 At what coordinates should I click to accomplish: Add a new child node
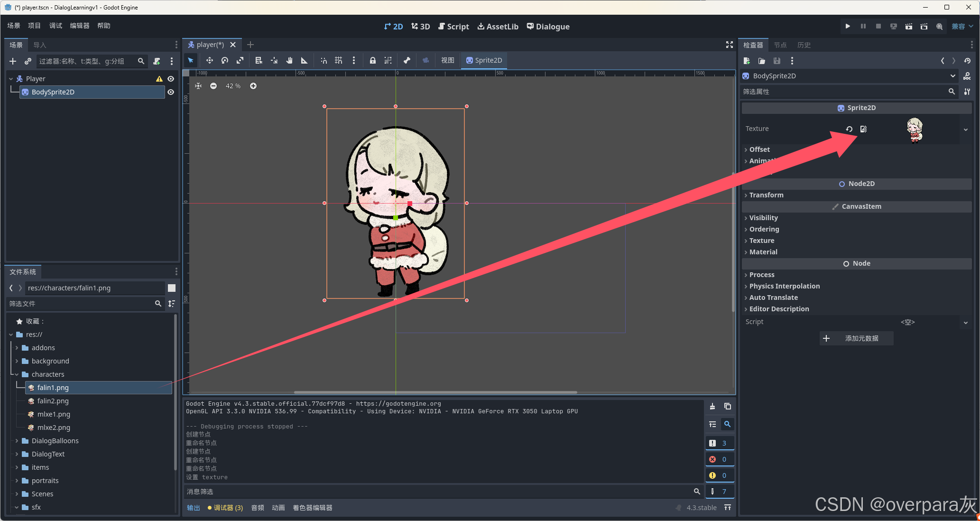tap(13, 61)
